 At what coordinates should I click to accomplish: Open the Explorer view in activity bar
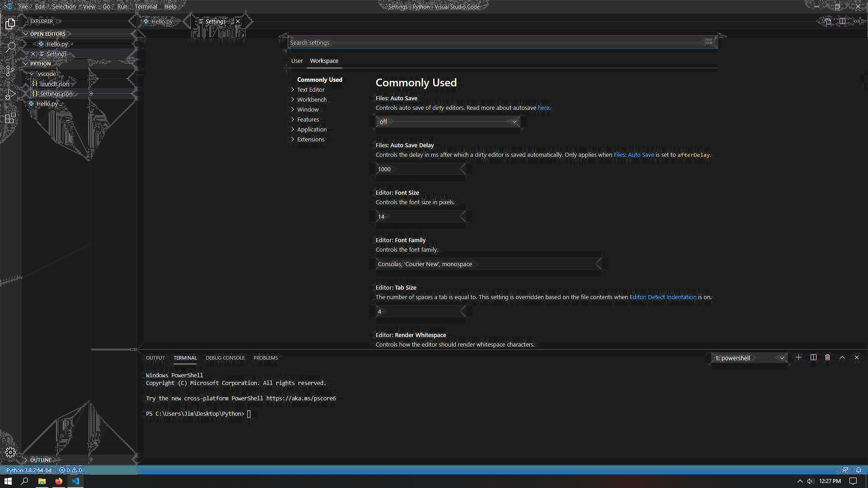[10, 23]
